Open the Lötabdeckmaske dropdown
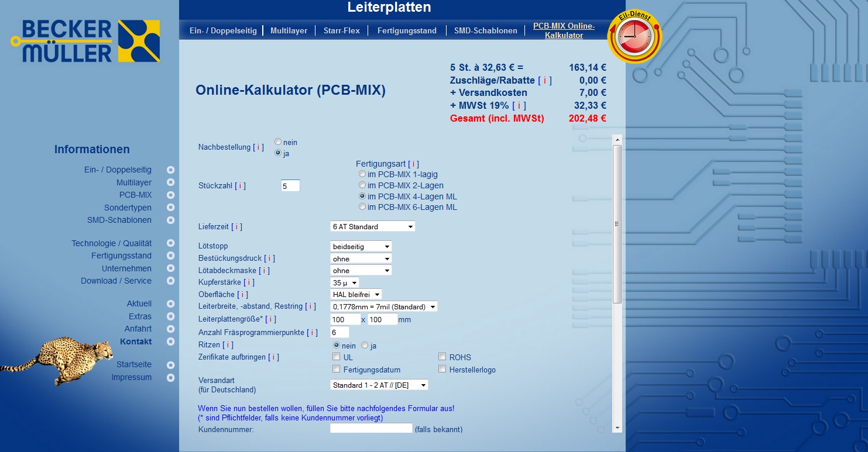This screenshot has height=452, width=868. [361, 271]
